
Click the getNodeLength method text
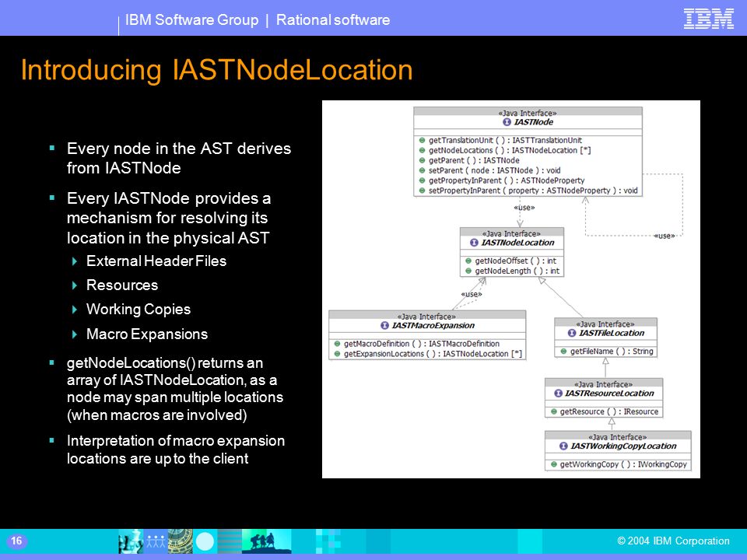pos(517,271)
